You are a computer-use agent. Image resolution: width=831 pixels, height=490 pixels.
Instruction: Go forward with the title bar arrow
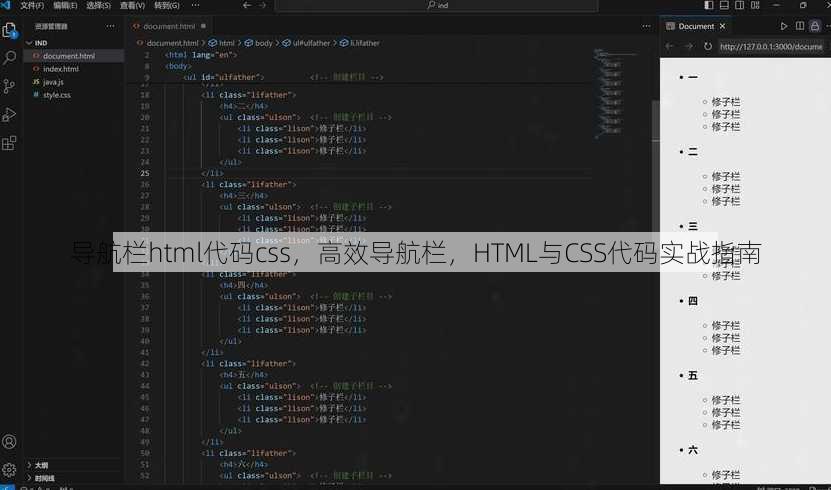(262, 5)
